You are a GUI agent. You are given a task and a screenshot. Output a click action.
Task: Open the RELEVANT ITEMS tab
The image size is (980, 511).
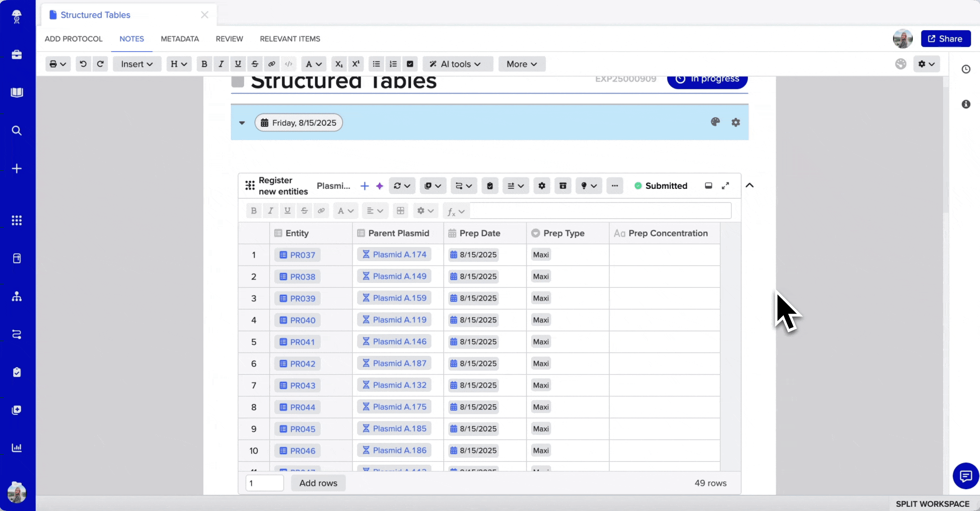click(290, 39)
